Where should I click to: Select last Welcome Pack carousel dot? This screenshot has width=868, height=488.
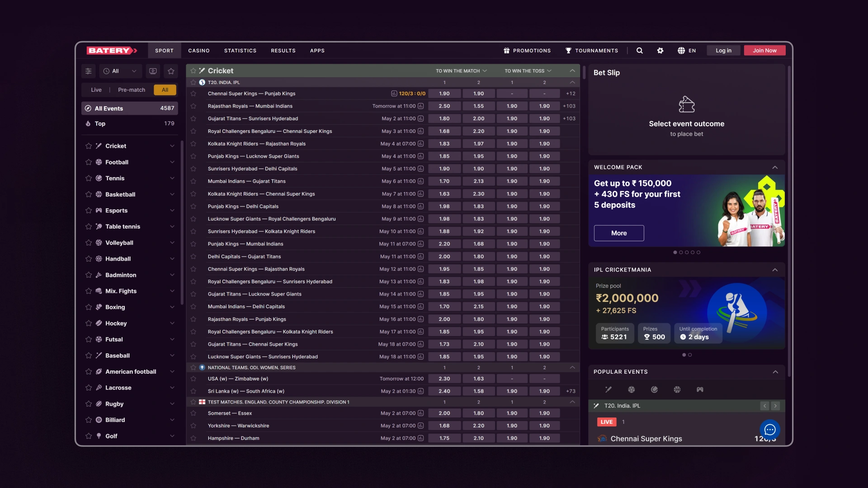point(698,253)
